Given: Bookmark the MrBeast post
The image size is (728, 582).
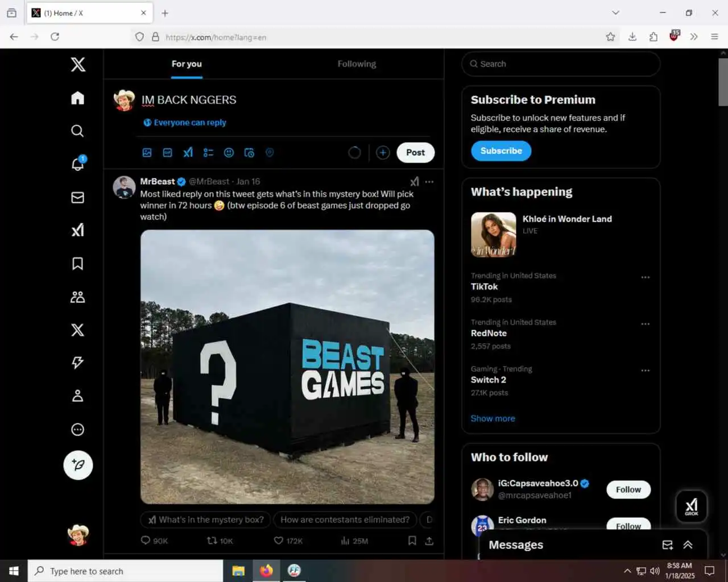Looking at the screenshot, I should pyautogui.click(x=412, y=541).
